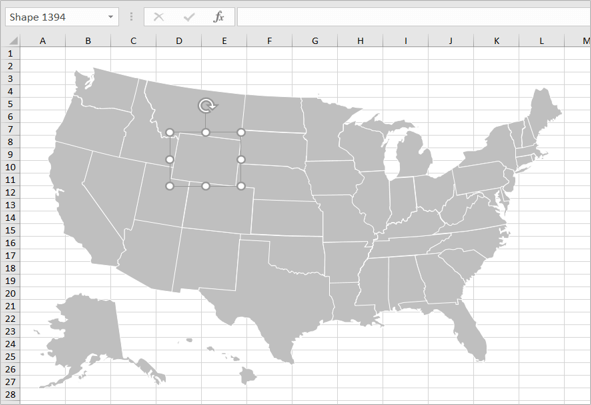Select column A header
The image size is (591, 405).
(x=43, y=41)
